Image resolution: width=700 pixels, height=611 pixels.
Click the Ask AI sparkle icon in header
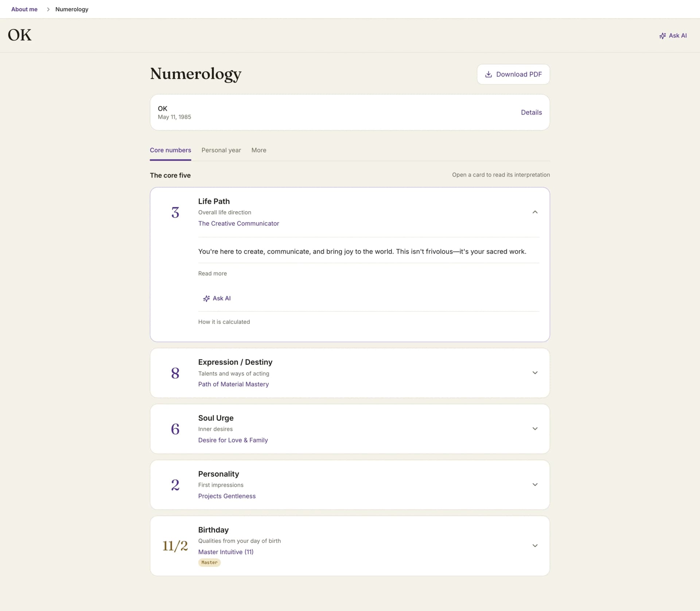[662, 36]
